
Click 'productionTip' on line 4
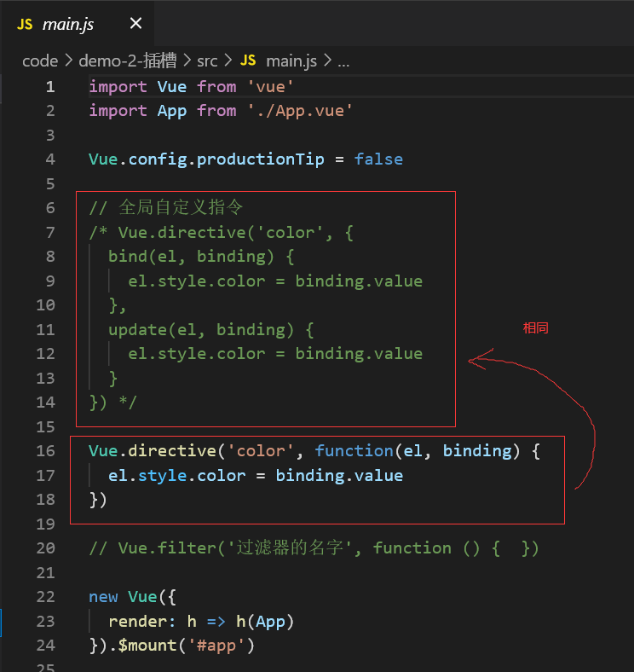(261, 159)
